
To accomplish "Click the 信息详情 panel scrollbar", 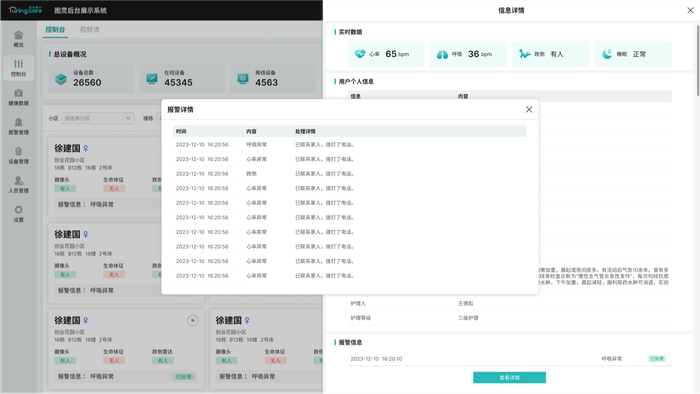I will click(x=698, y=60).
